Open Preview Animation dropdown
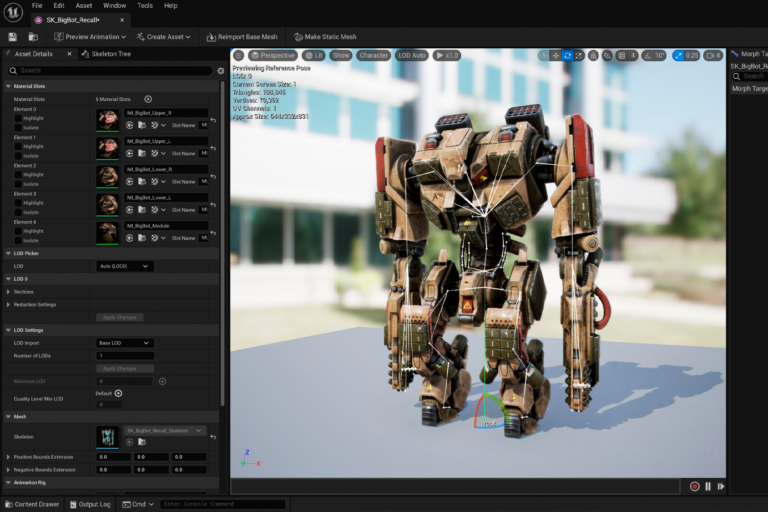The height and width of the screenshot is (512, 768). coord(90,37)
